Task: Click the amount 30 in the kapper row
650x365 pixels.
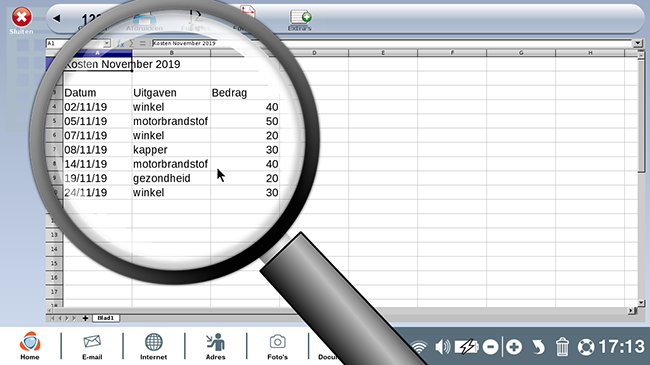Action: point(245,150)
